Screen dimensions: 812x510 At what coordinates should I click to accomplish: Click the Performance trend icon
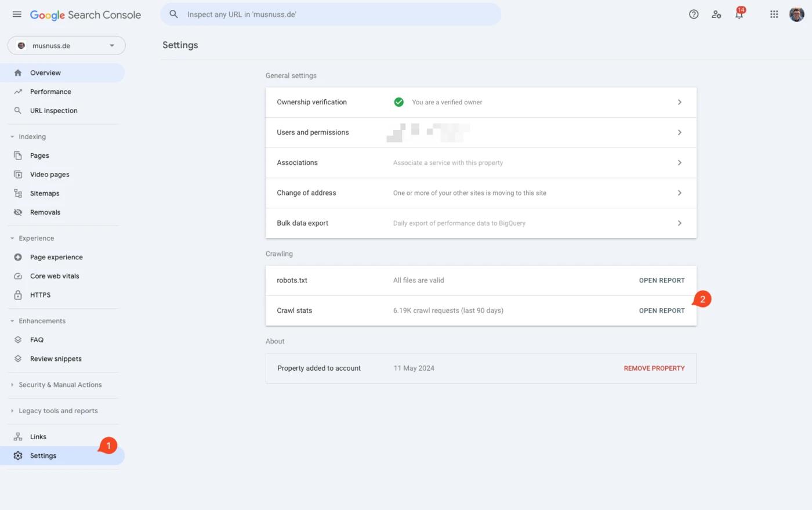point(18,92)
